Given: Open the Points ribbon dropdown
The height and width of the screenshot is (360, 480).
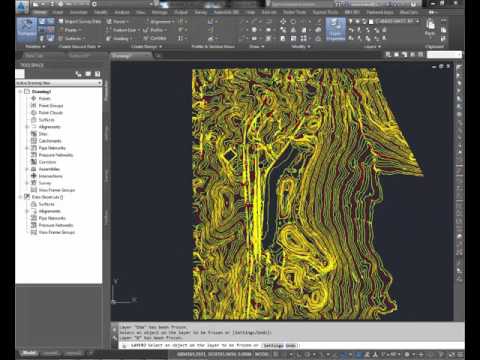Looking at the screenshot, I should point(71,30).
